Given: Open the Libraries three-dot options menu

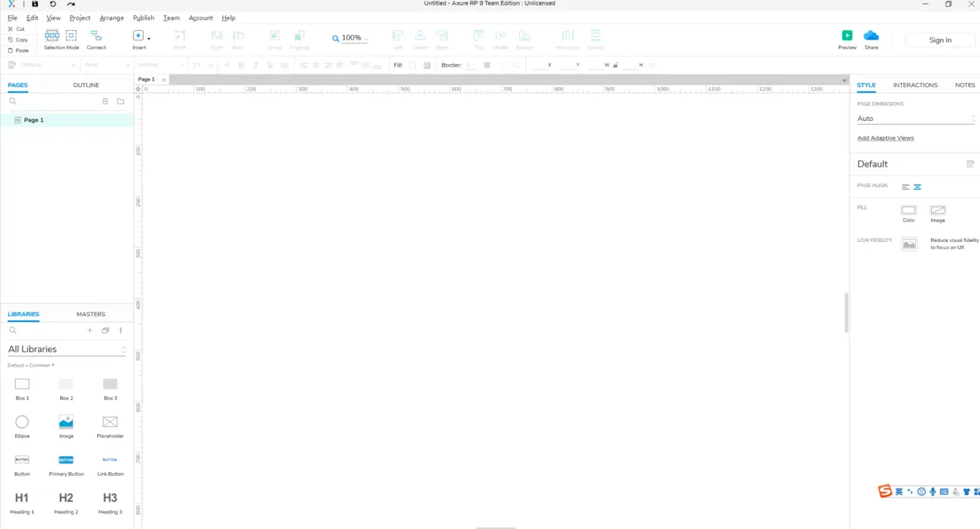Looking at the screenshot, I should [121, 331].
